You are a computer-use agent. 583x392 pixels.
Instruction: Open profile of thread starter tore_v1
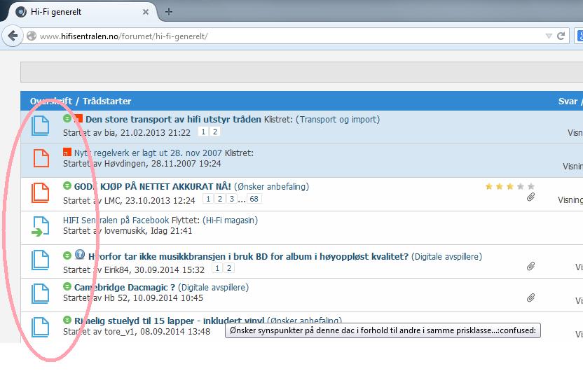point(120,331)
